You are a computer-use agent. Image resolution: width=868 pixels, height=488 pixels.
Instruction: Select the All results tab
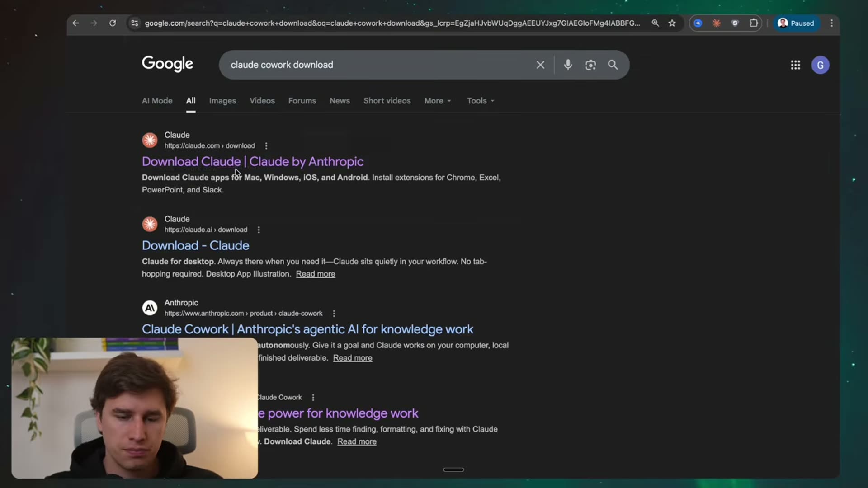click(x=191, y=101)
